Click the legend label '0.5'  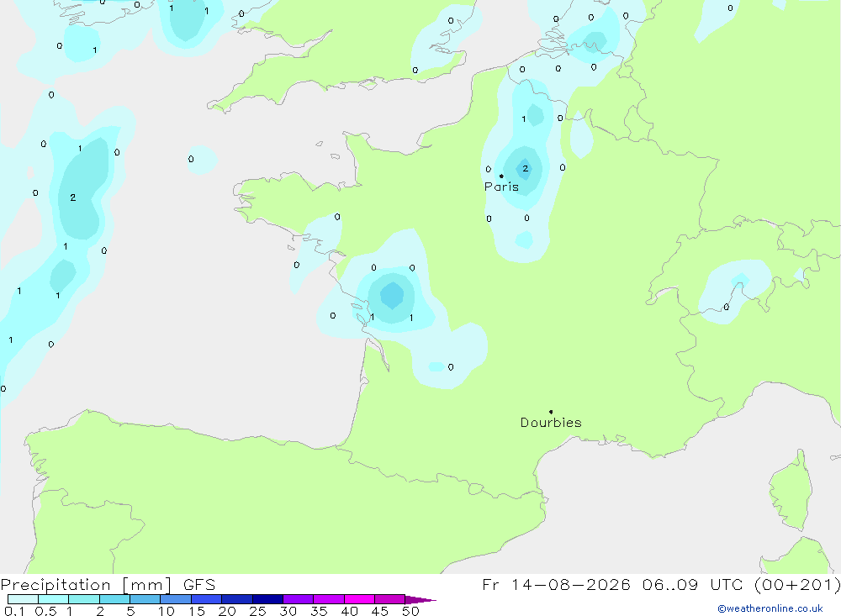(45, 611)
